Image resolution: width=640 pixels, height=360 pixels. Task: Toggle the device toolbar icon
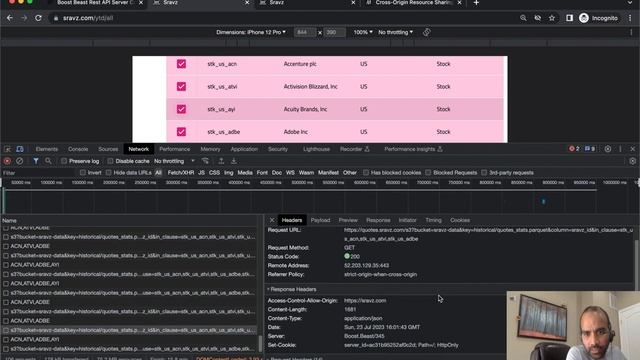coord(20,149)
